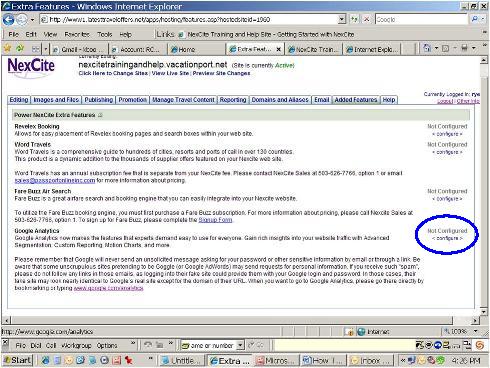Click configure link for Revelex Booking

coord(447,134)
